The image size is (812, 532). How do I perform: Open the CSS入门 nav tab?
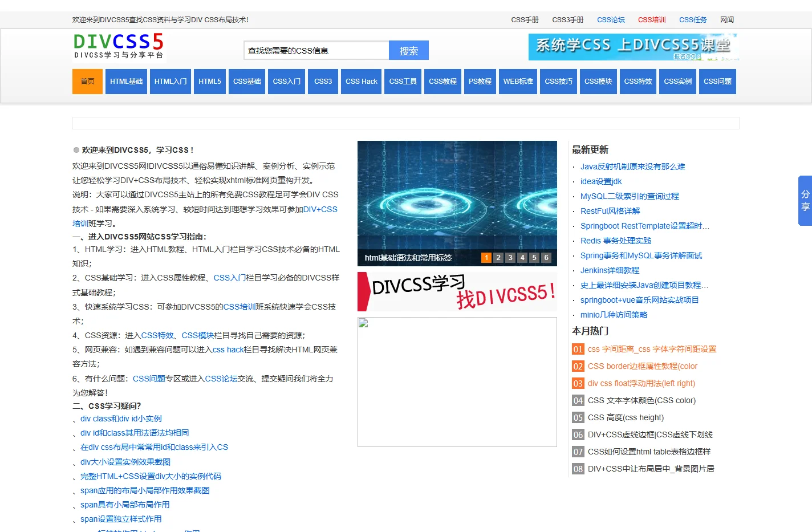pos(287,82)
